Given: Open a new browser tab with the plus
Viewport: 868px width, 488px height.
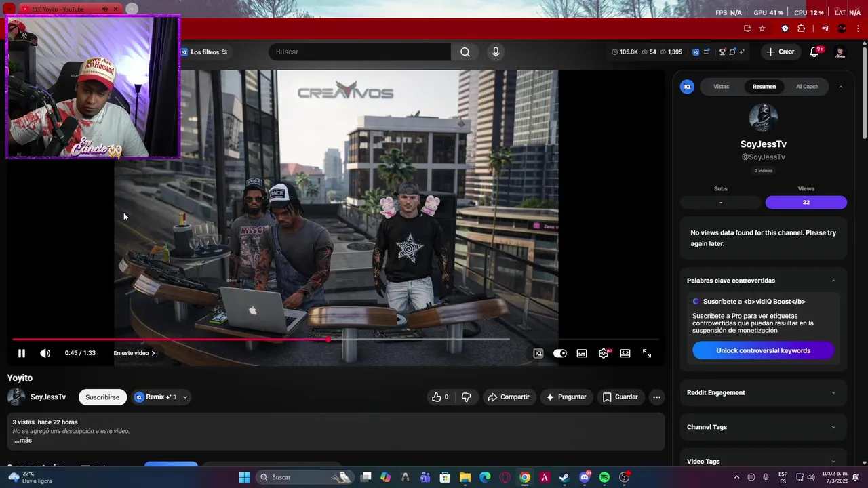Looking at the screenshot, I should pos(132,9).
